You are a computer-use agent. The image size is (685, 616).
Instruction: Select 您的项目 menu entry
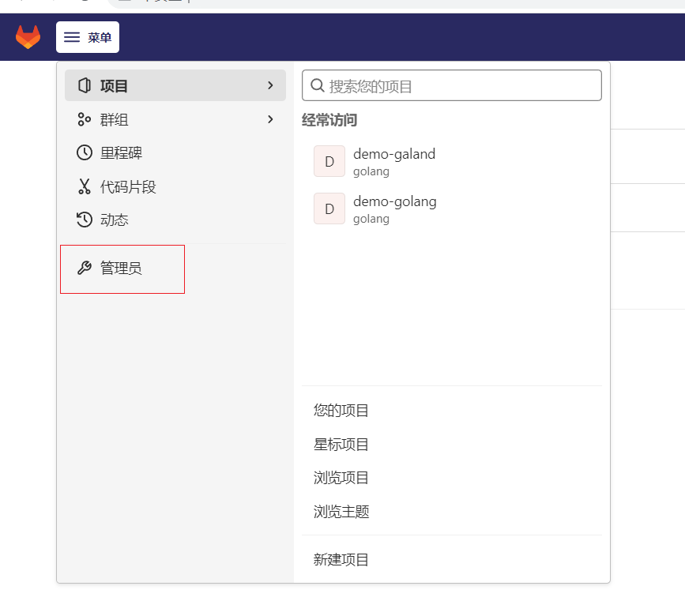point(341,411)
